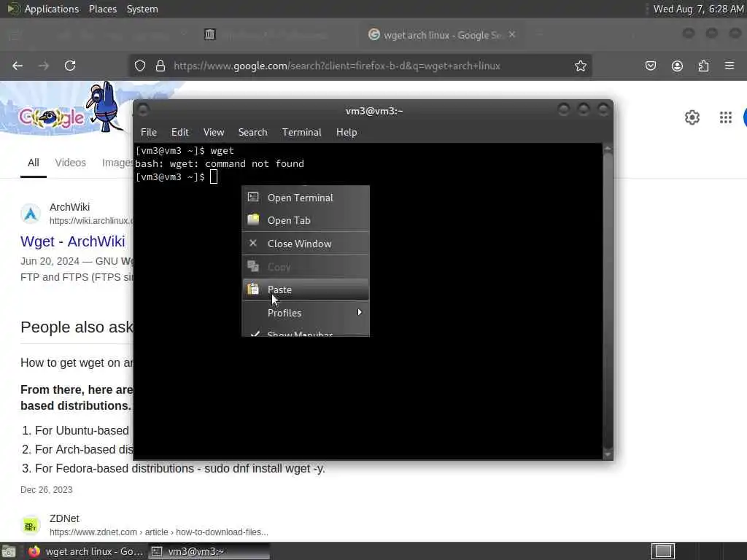Go back using Firefox back arrow

click(18, 66)
